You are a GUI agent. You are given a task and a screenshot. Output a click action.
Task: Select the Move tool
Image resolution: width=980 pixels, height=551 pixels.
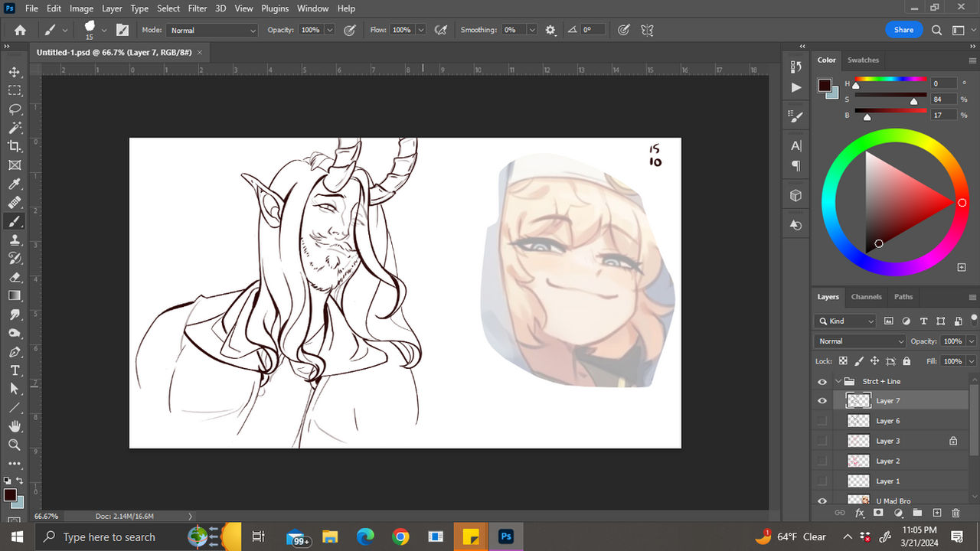[x=15, y=72]
